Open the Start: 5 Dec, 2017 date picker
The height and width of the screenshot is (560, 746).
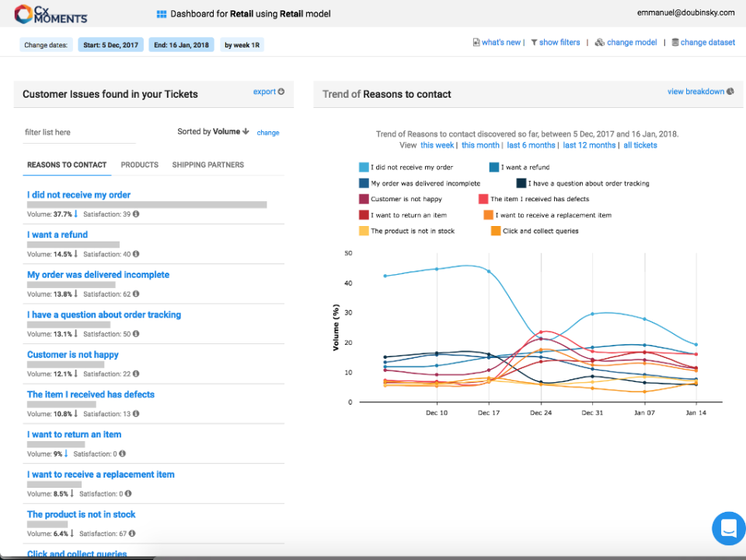click(x=110, y=45)
